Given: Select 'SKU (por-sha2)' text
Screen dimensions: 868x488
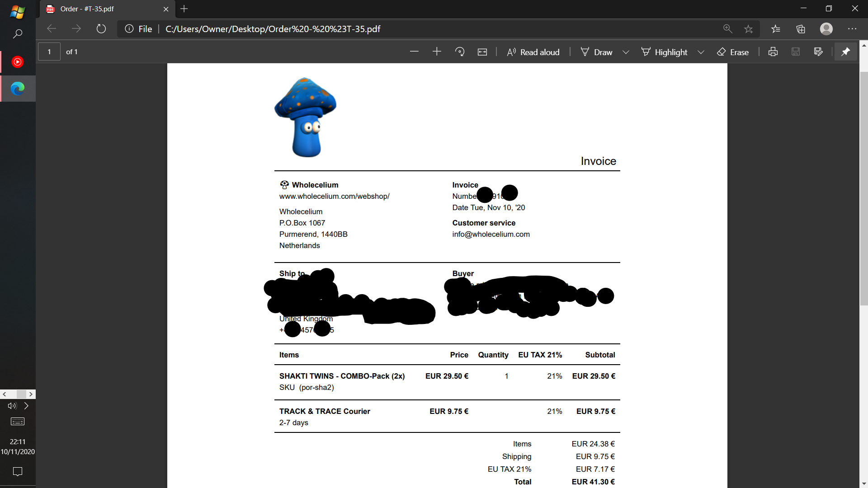Looking at the screenshot, I should [307, 387].
